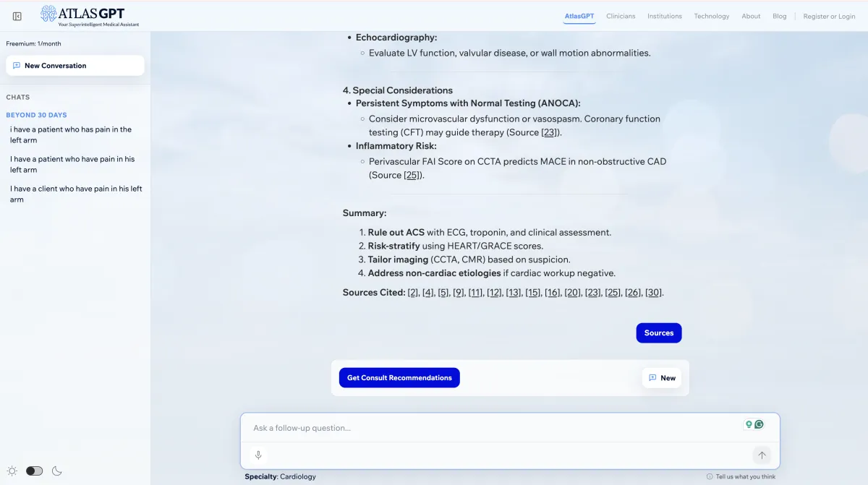Screen dimensions: 868x485
Task: Open cited source [5] link
Action: 443,293
